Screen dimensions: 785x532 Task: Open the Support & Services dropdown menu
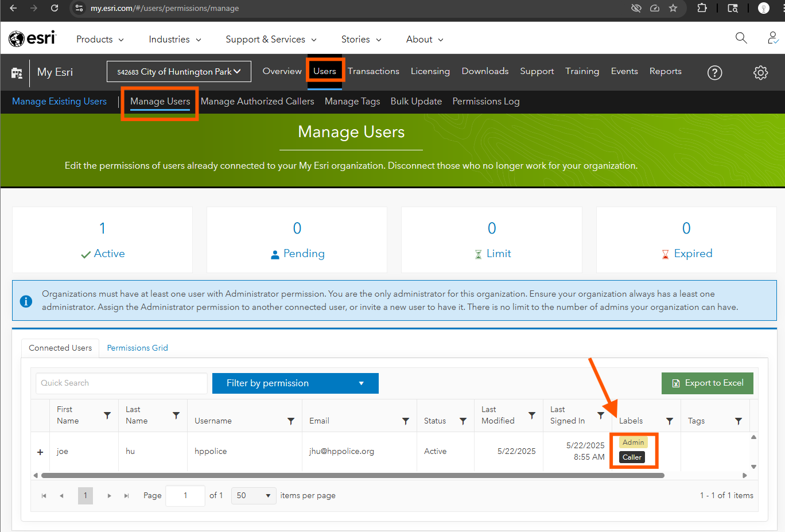click(271, 39)
